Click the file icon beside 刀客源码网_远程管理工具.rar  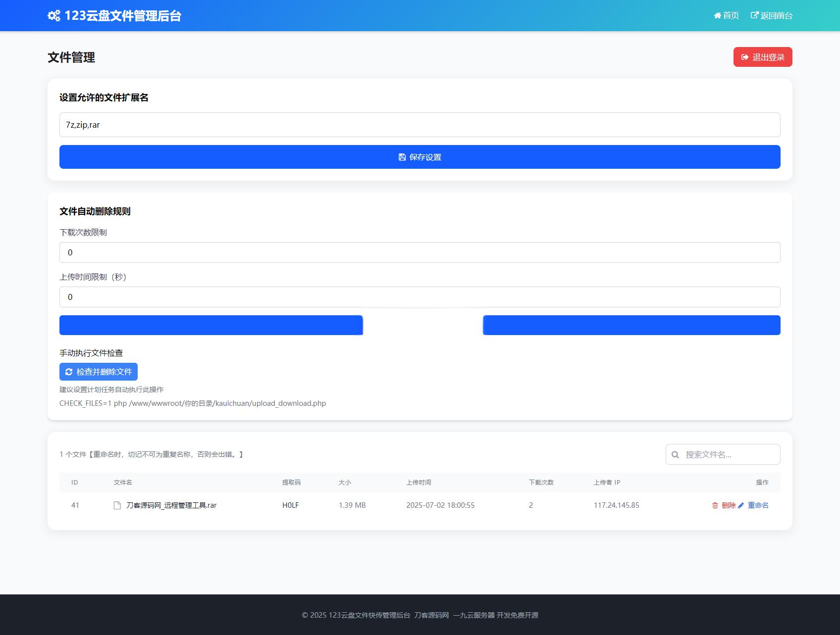(x=117, y=505)
